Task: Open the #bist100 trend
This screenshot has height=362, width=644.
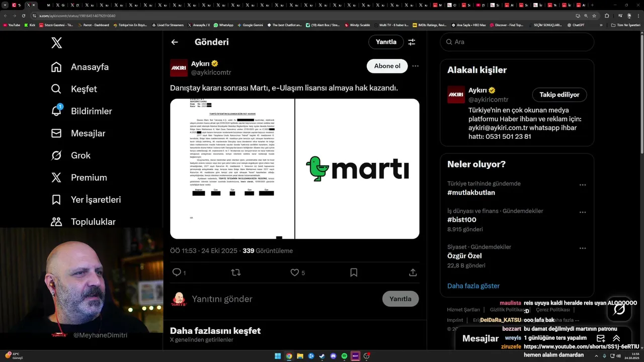Action: pyautogui.click(x=461, y=220)
